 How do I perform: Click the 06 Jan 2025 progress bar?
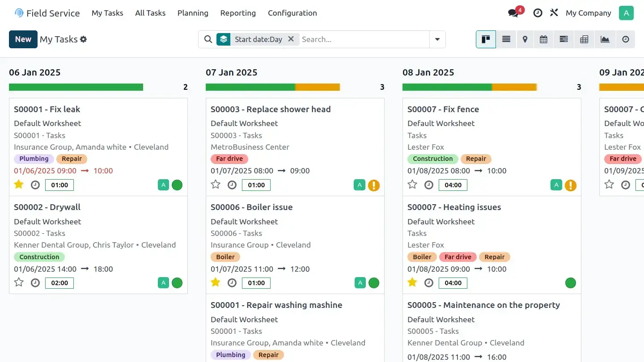pos(76,87)
